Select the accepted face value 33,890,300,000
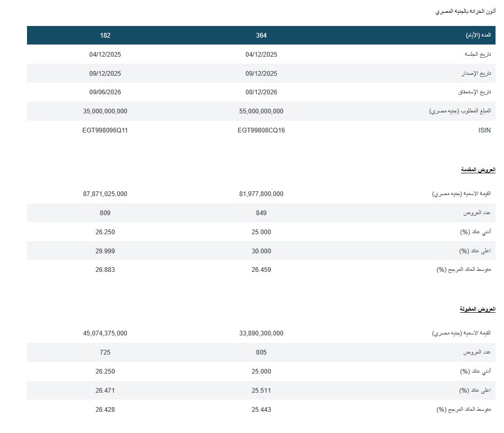Screen dimensions: 504x433 pyautogui.click(x=261, y=333)
